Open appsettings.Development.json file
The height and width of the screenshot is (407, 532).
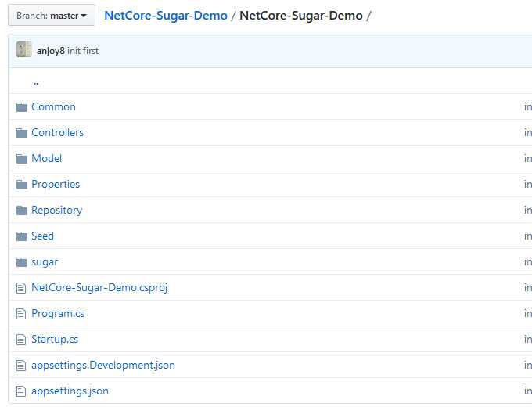[x=103, y=366]
